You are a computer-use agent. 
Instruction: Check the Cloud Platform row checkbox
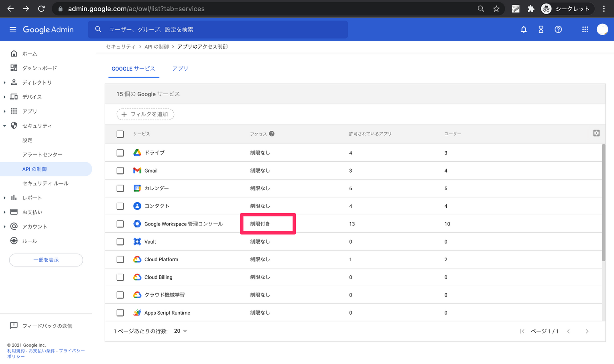pos(120,259)
